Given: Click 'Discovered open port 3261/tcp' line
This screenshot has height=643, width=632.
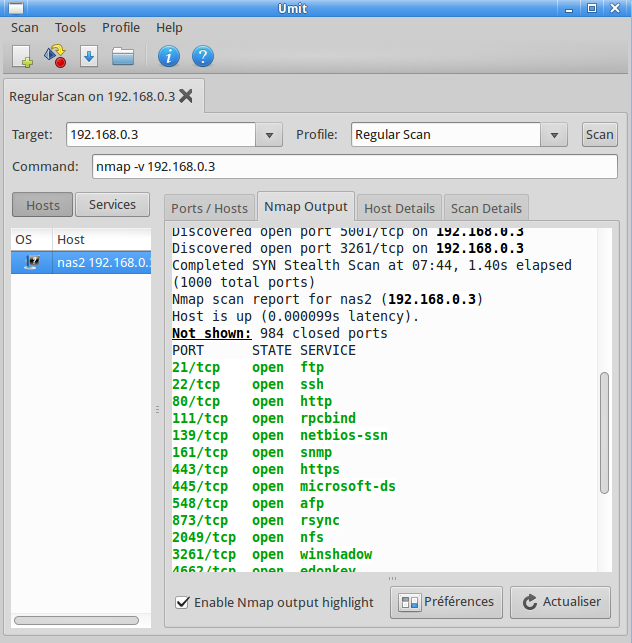Looking at the screenshot, I should 348,249.
